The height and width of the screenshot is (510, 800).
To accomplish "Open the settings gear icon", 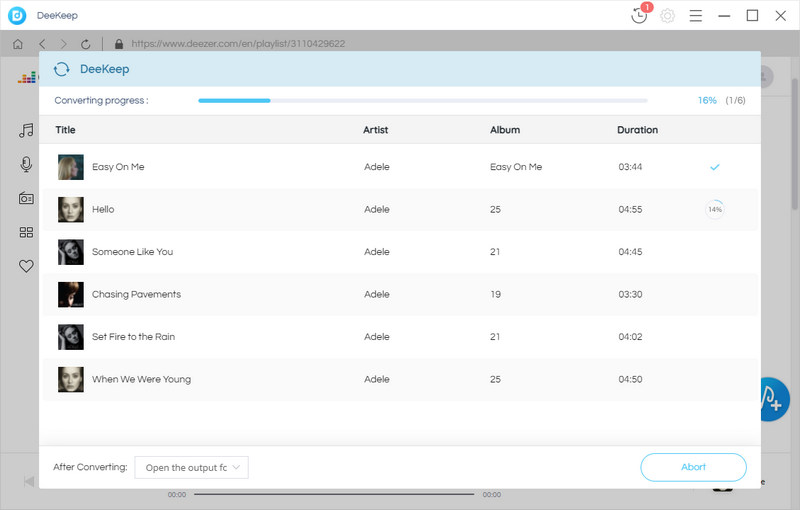I will [x=667, y=16].
